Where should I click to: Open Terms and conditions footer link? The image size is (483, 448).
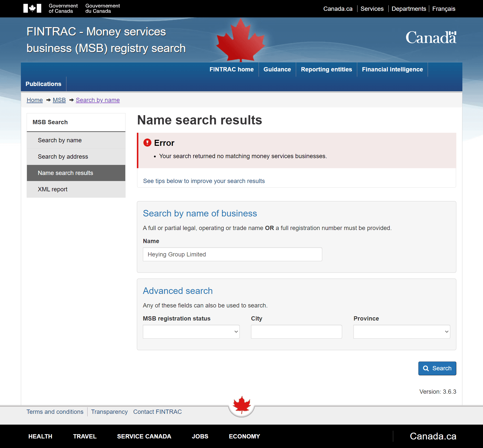pyautogui.click(x=55, y=412)
